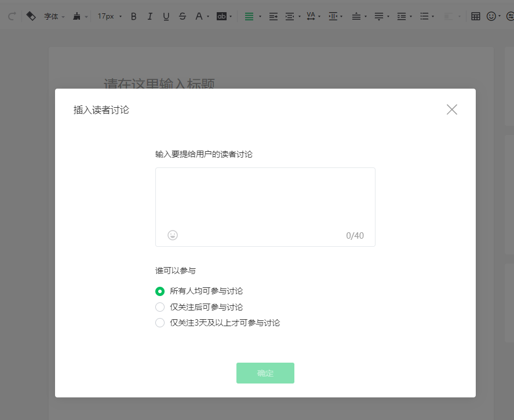Close the 插入读者讨论 dialog with X

coord(452,109)
